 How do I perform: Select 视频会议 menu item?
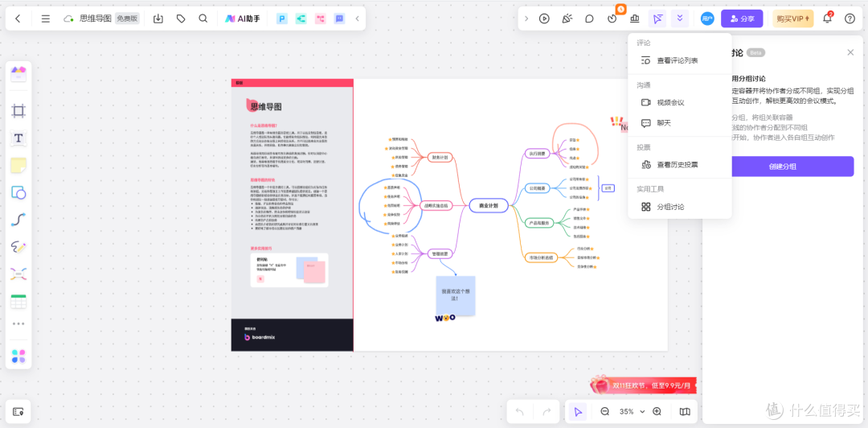pyautogui.click(x=680, y=102)
